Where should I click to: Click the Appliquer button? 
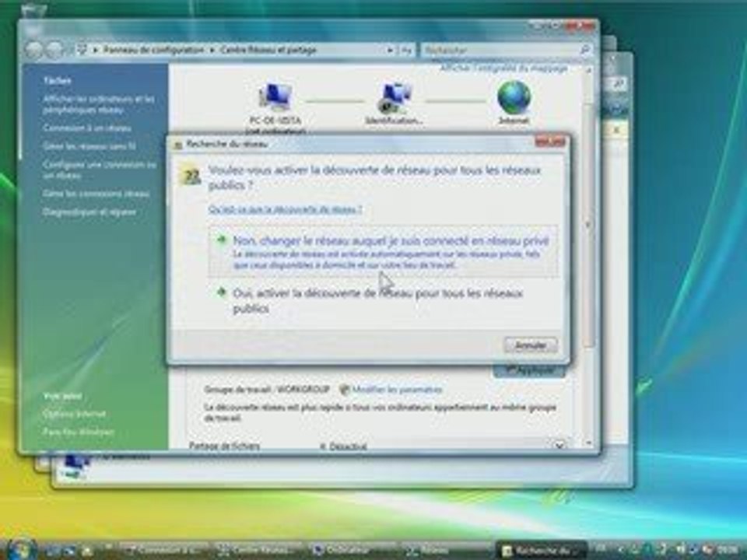pyautogui.click(x=530, y=369)
